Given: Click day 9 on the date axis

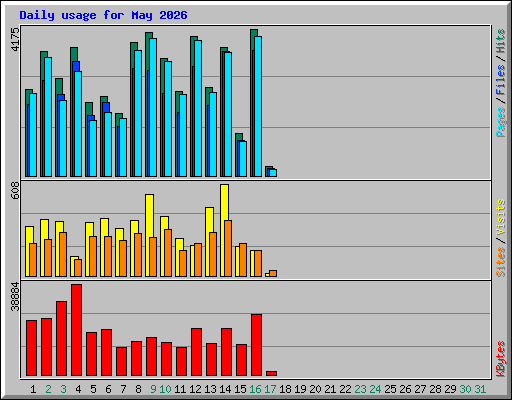Looking at the screenshot, I should click(153, 389).
